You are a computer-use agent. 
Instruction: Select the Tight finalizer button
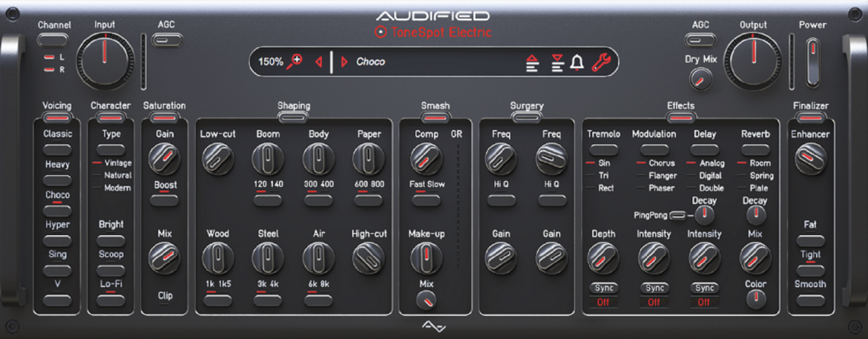810,271
